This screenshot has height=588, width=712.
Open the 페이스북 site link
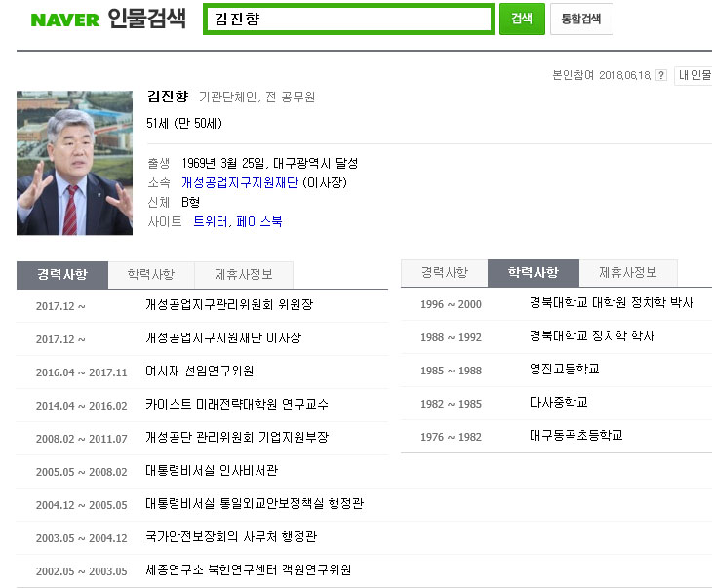(259, 221)
